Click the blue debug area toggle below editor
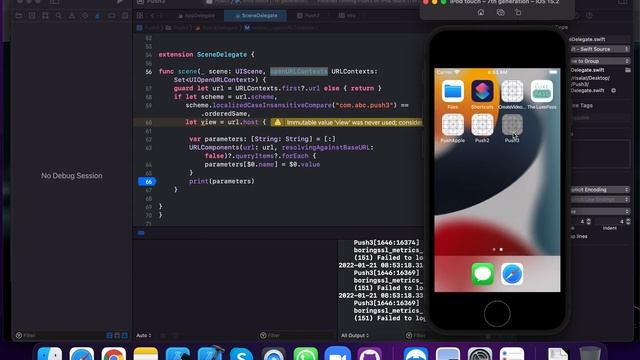 141,233
